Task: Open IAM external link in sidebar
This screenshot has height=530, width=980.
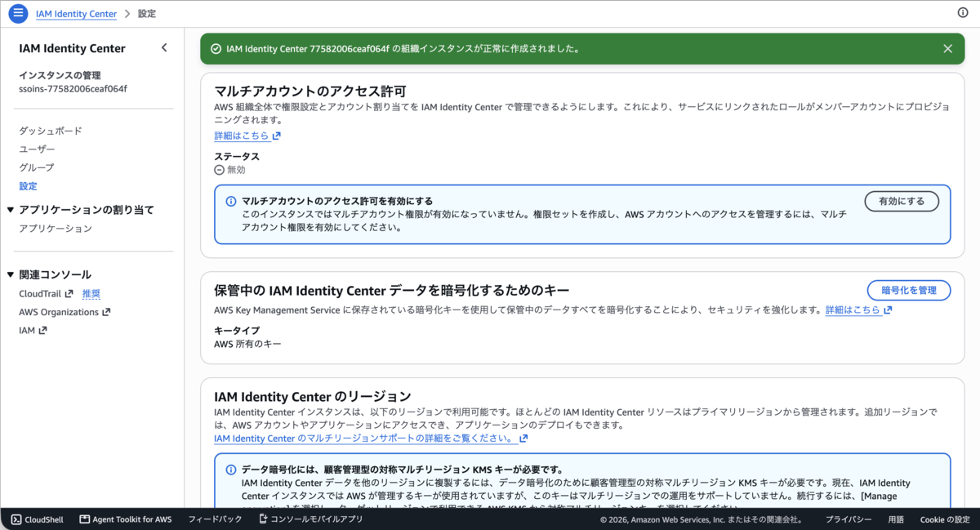Action: pyautogui.click(x=33, y=331)
